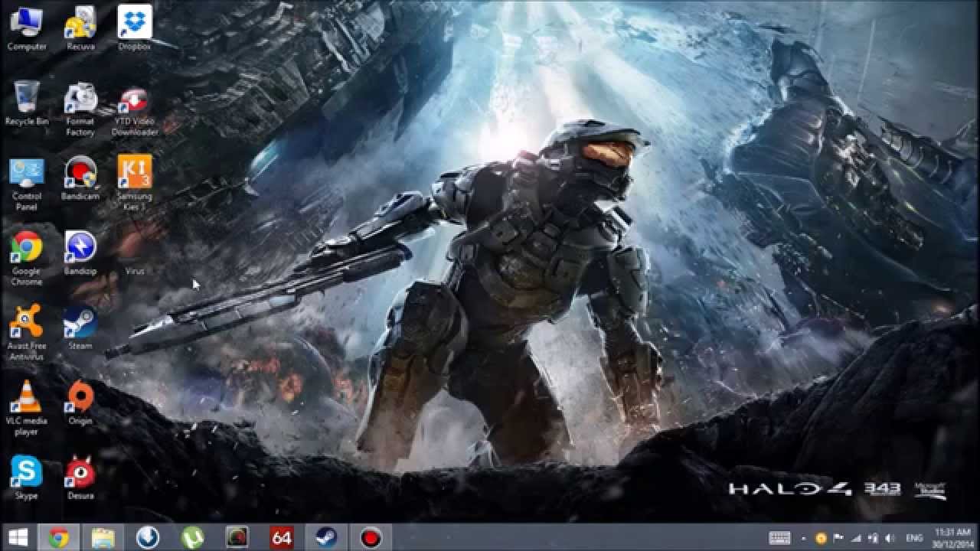Open the Control Panel desktop icon

tap(27, 184)
